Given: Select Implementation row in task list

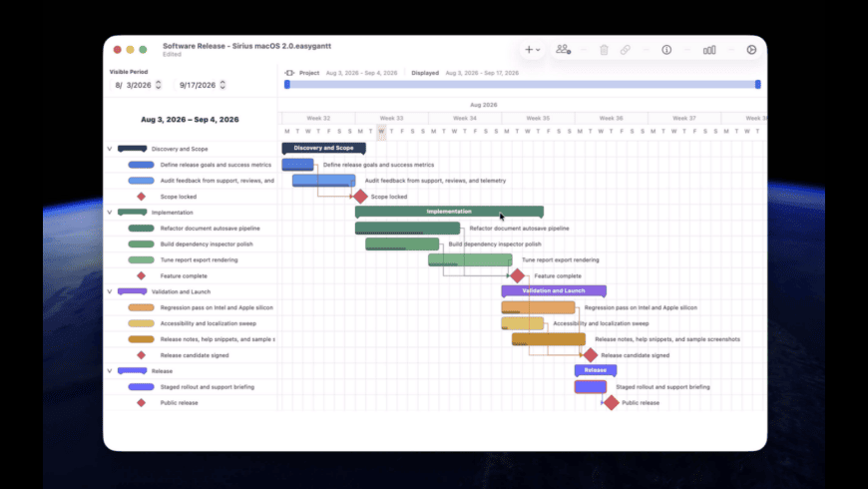Looking at the screenshot, I should (x=191, y=213).
